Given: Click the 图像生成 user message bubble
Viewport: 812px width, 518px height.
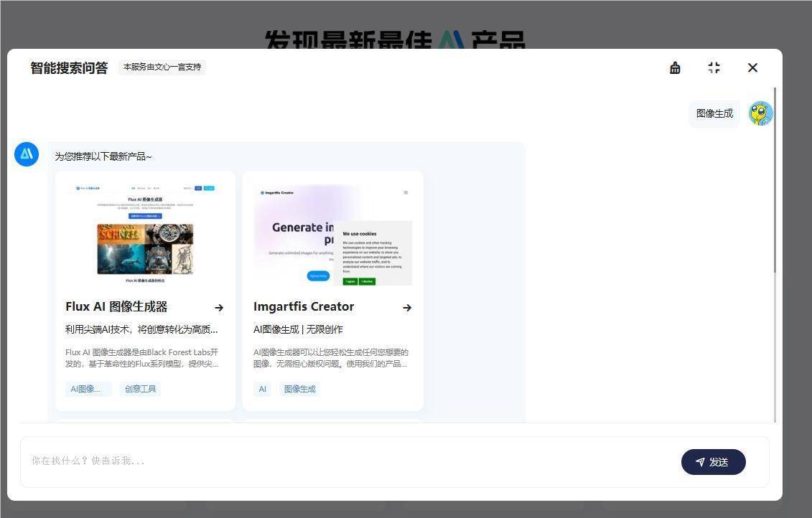Looking at the screenshot, I should coord(714,114).
